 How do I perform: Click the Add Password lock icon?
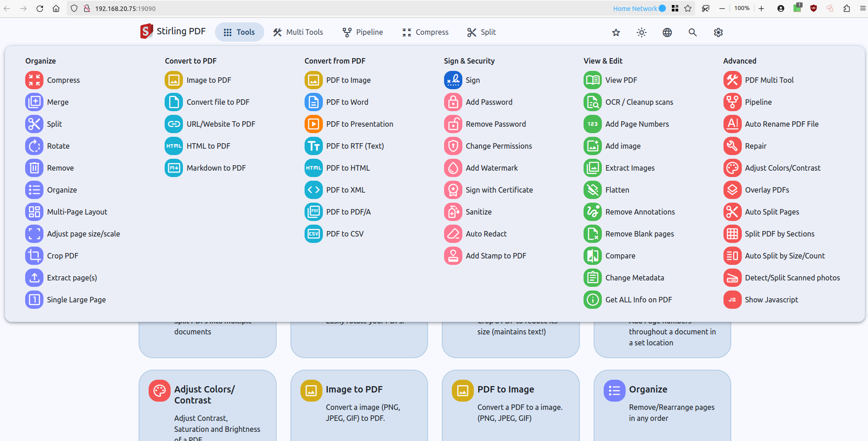(453, 102)
